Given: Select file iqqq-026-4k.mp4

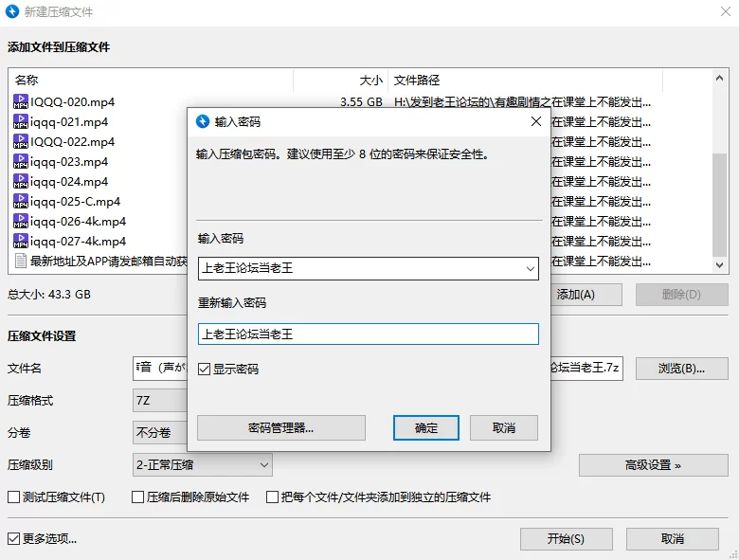Looking at the screenshot, I should click(78, 222).
